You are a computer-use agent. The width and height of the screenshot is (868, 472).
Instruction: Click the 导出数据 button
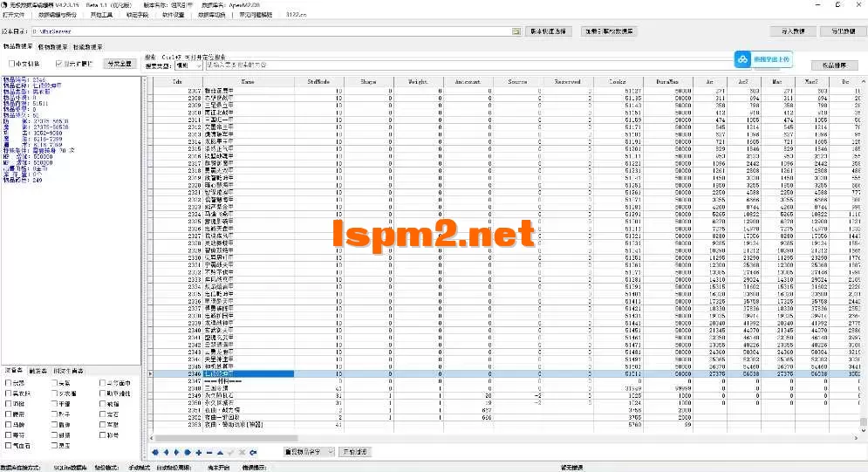click(x=843, y=31)
